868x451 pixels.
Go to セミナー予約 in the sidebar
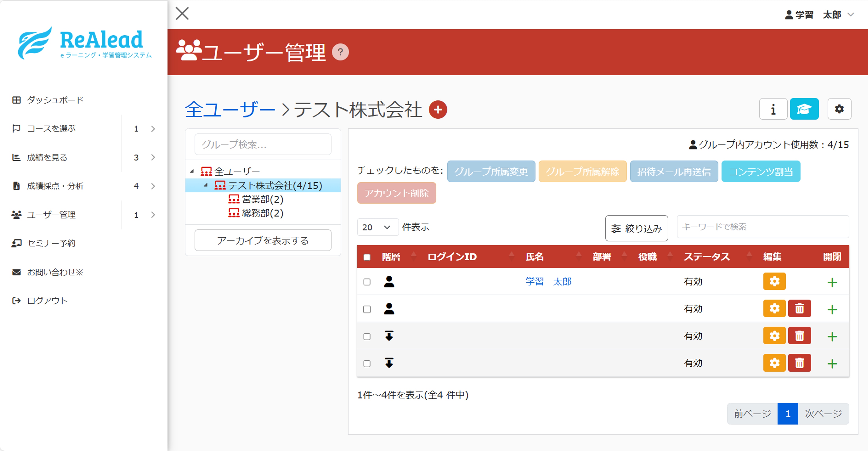(x=51, y=243)
